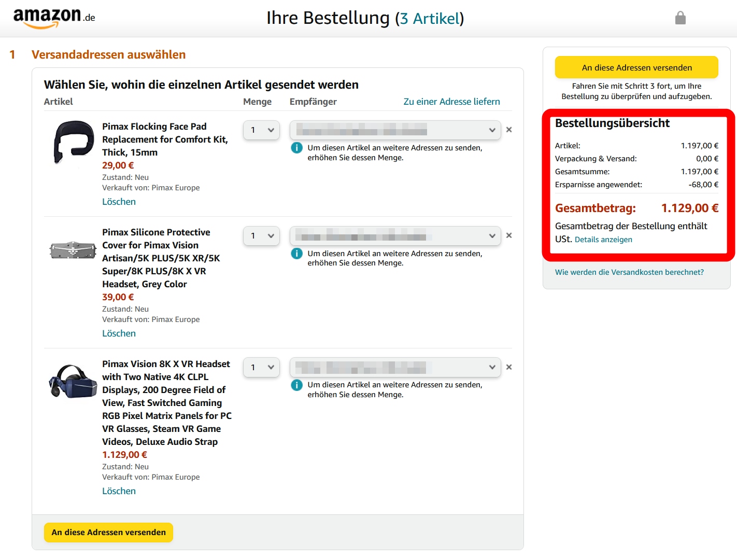Remove the Silicone Cover row with X
This screenshot has width=737, height=560.
(509, 235)
